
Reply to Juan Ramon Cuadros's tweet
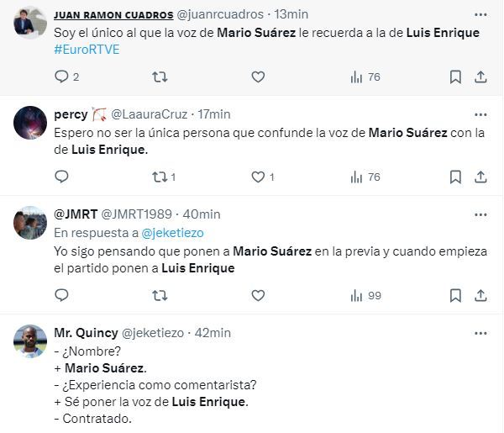pos(61,77)
